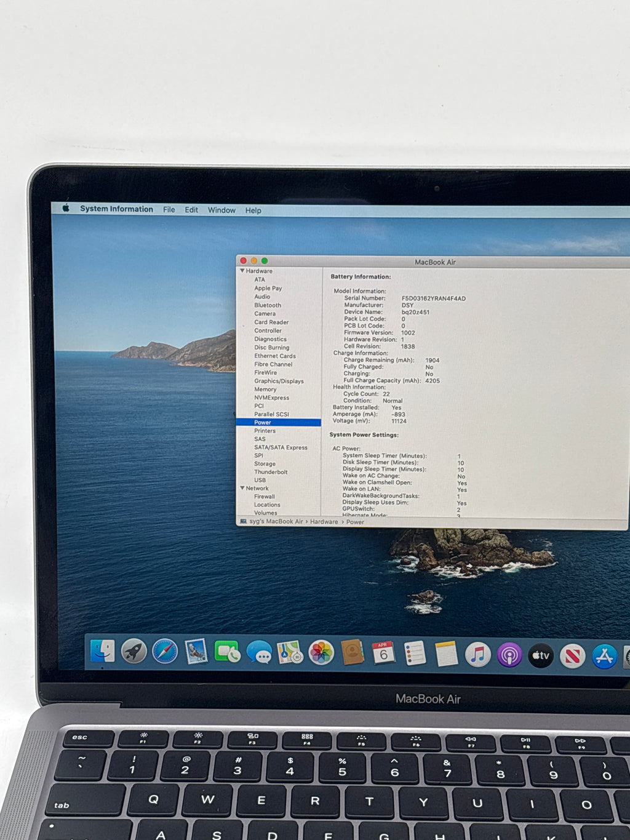Click the serial number F5D03162YRAN4F4AD

click(x=434, y=298)
